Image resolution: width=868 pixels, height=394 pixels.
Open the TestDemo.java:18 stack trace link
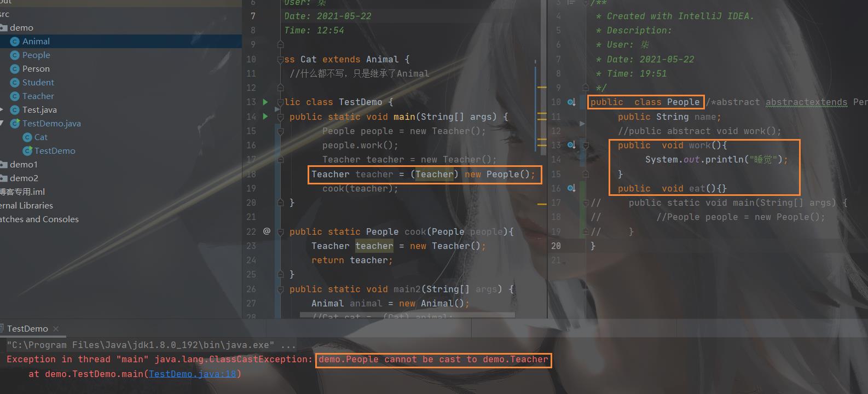(x=192, y=374)
